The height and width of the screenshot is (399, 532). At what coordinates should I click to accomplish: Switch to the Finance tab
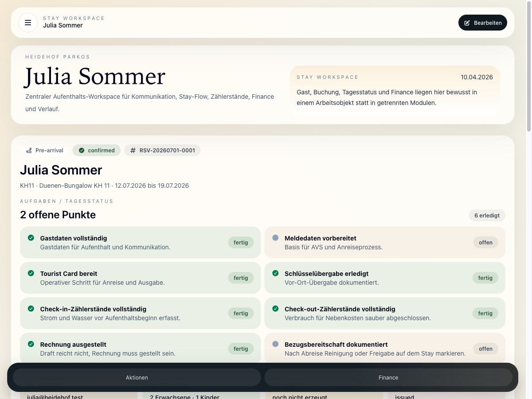click(388, 377)
